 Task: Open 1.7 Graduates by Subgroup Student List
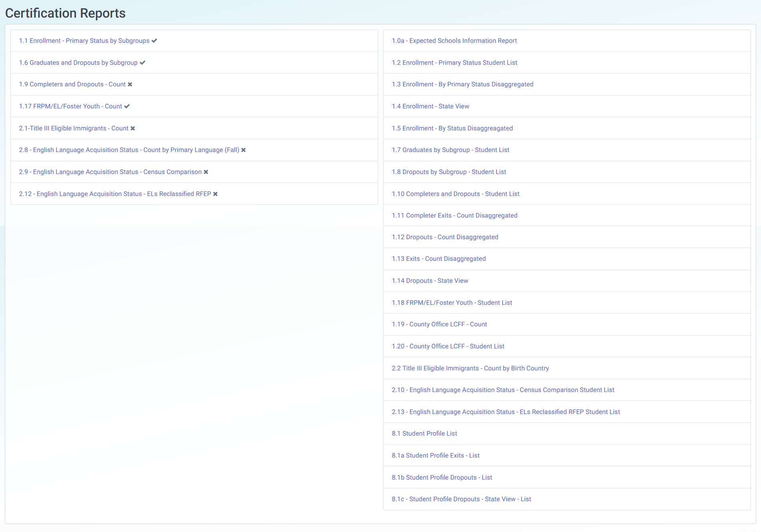(451, 150)
